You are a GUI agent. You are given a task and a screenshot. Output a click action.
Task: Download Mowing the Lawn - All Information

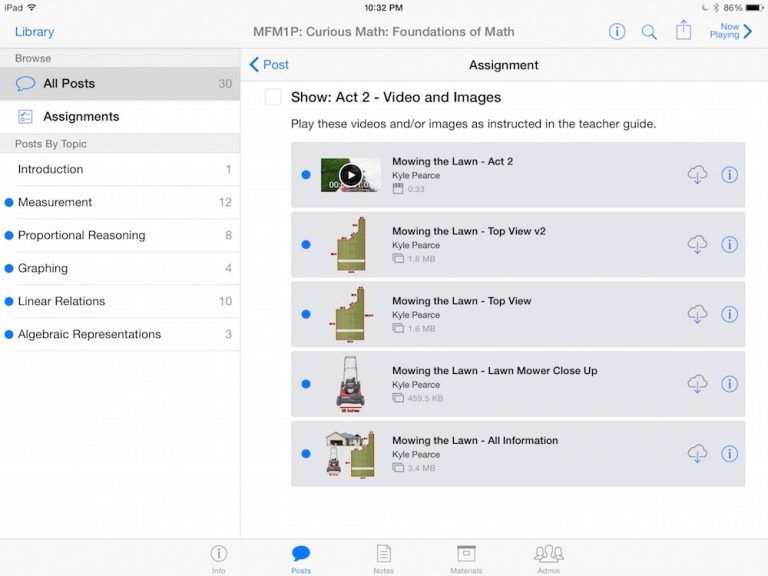point(697,454)
